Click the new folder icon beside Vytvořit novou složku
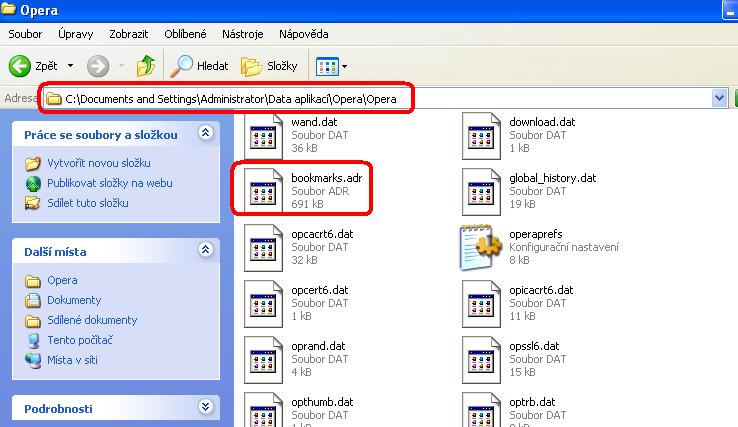The width and height of the screenshot is (738, 427). [32, 163]
